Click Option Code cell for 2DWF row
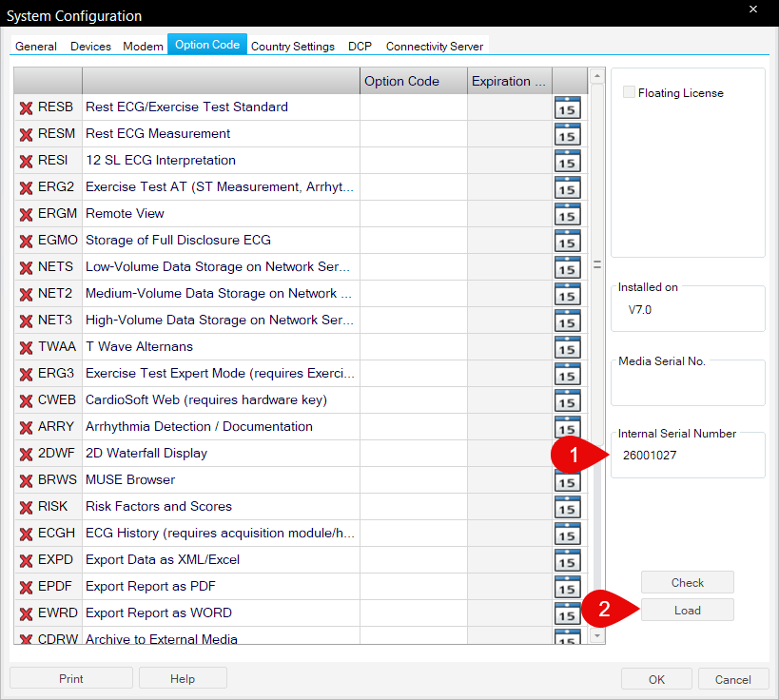 tap(413, 454)
